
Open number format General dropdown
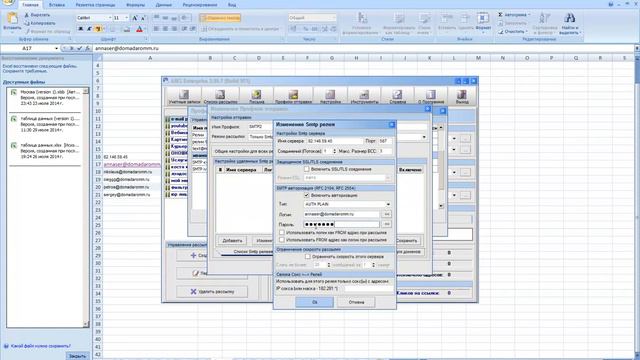click(x=334, y=18)
